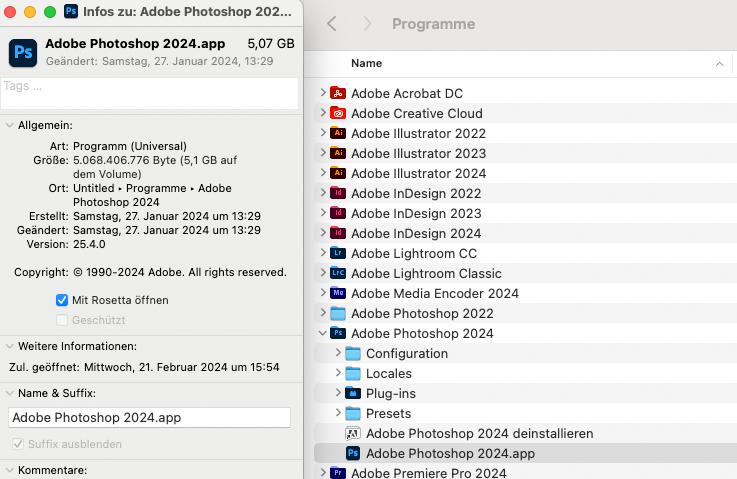The width and height of the screenshot is (737, 479).
Task: Uncheck 'Mit Rosetta öffnen' checkbox
Action: tap(62, 300)
